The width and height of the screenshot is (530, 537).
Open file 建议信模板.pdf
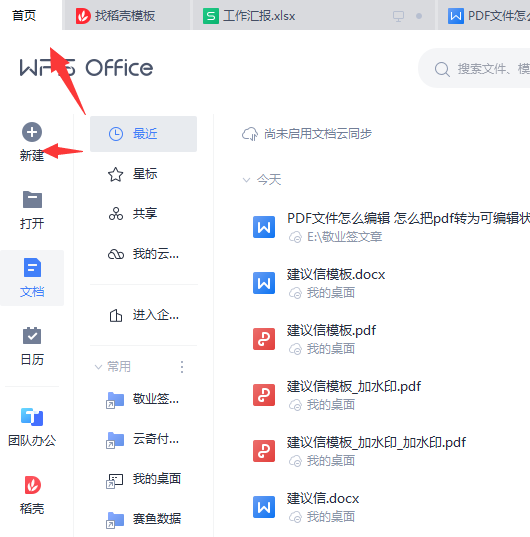[x=331, y=331]
